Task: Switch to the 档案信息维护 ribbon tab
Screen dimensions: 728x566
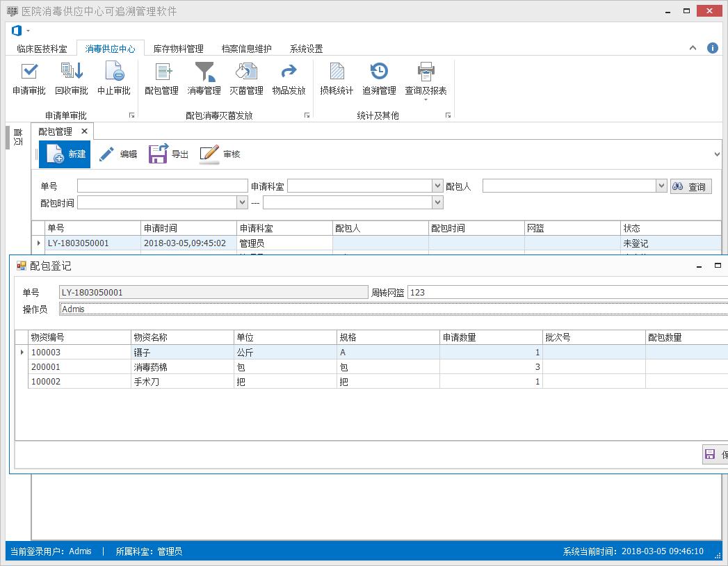Action: 247,49
